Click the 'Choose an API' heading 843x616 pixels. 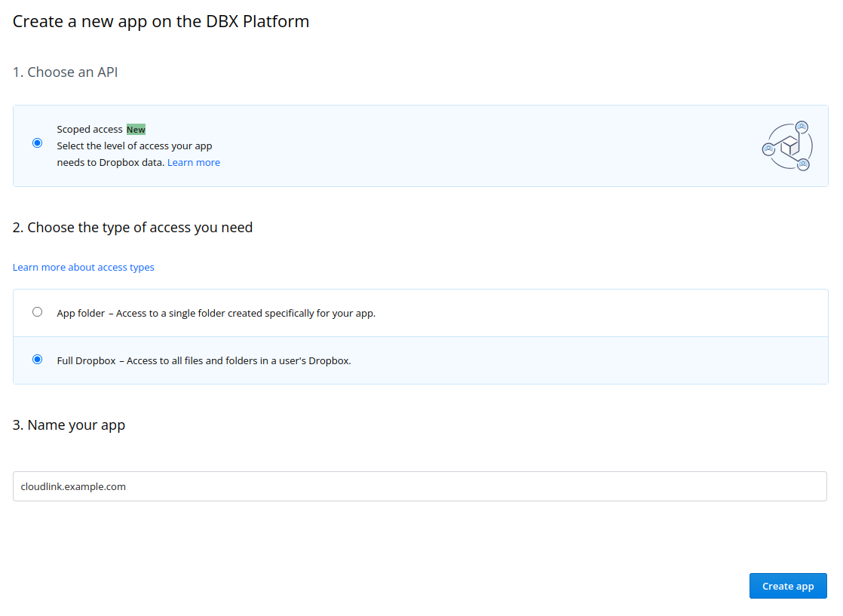(66, 72)
